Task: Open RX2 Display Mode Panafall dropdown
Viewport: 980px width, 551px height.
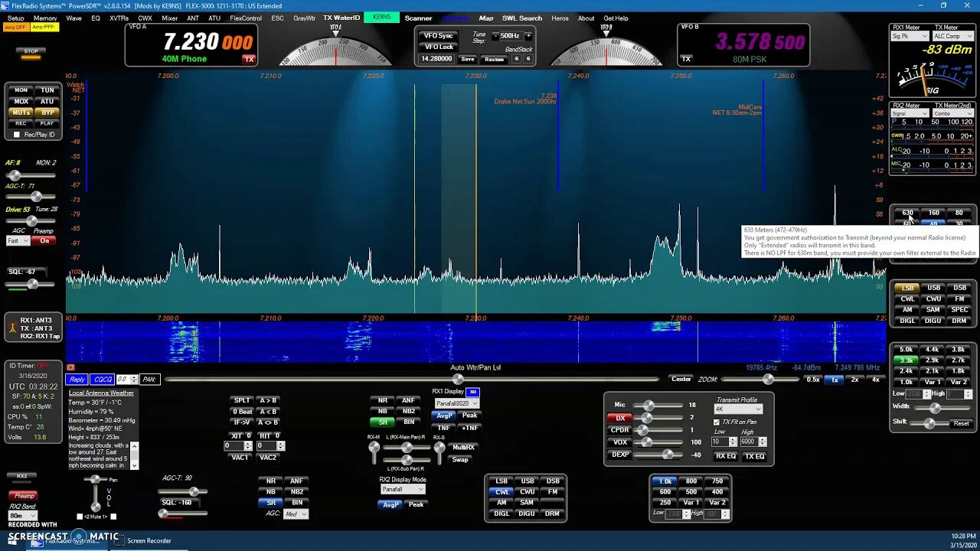Action: point(403,489)
